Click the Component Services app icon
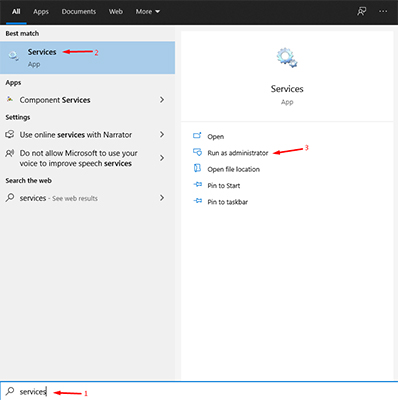Image resolution: width=398 pixels, height=400 pixels. tap(10, 99)
